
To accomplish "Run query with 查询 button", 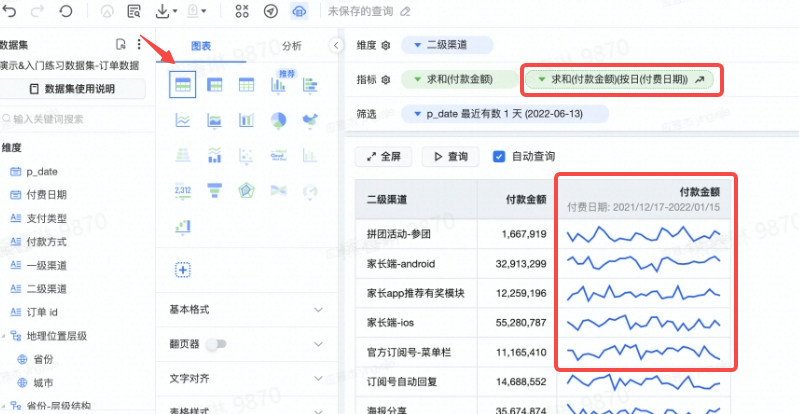I will coord(450,157).
